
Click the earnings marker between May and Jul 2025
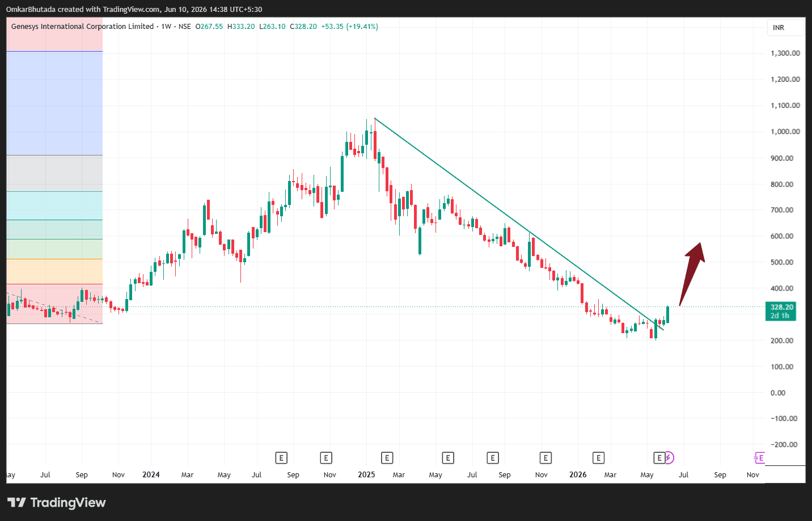(x=448, y=457)
